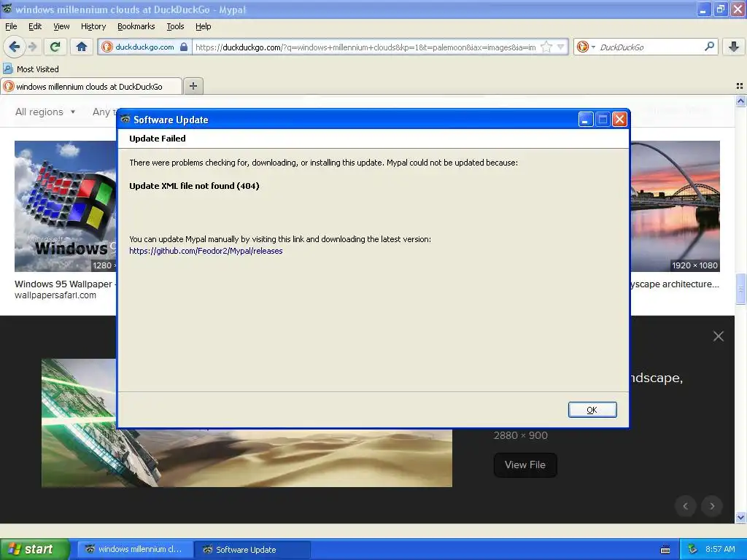Screen dimensions: 747x560
Task: Click the View File button
Action: (525, 464)
